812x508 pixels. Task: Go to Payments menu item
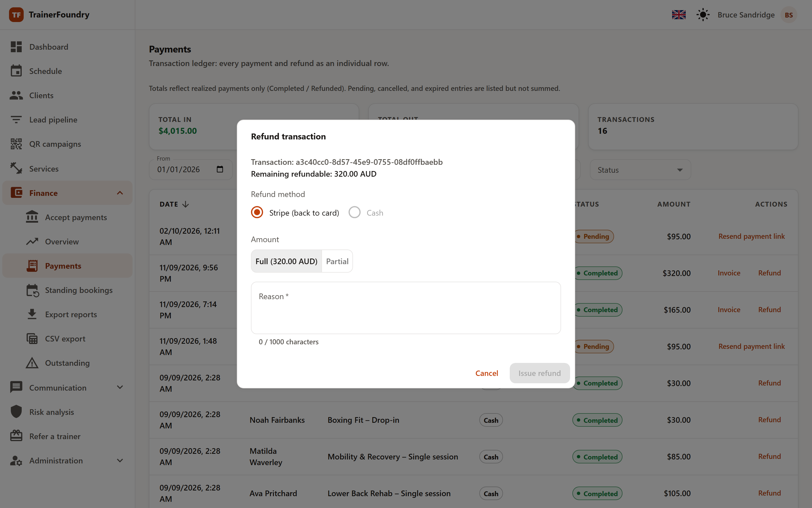tap(67, 265)
